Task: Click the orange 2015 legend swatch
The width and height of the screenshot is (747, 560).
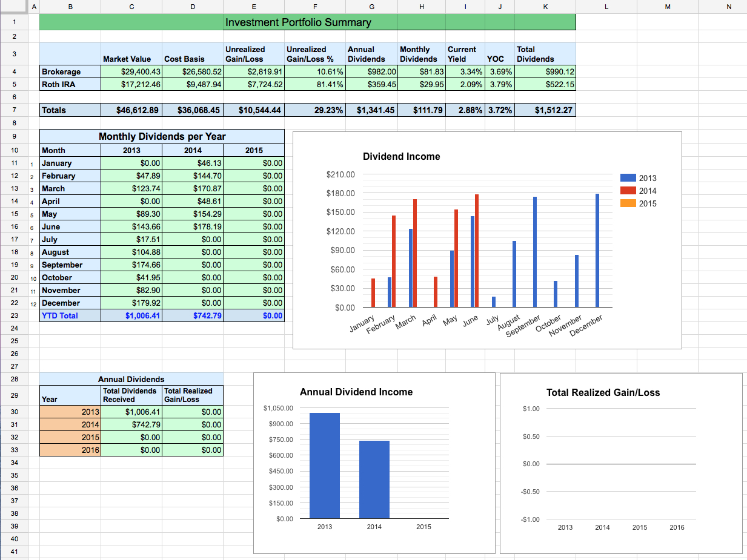Action: [x=628, y=203]
